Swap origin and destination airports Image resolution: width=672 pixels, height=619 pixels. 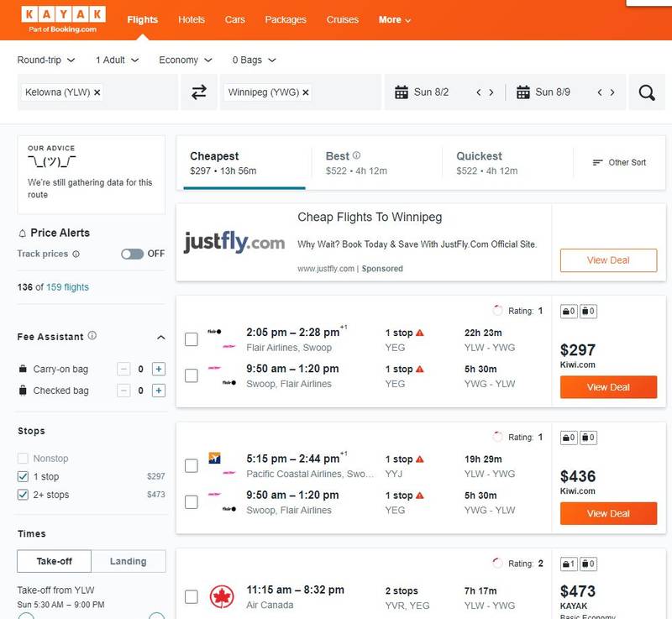(199, 92)
